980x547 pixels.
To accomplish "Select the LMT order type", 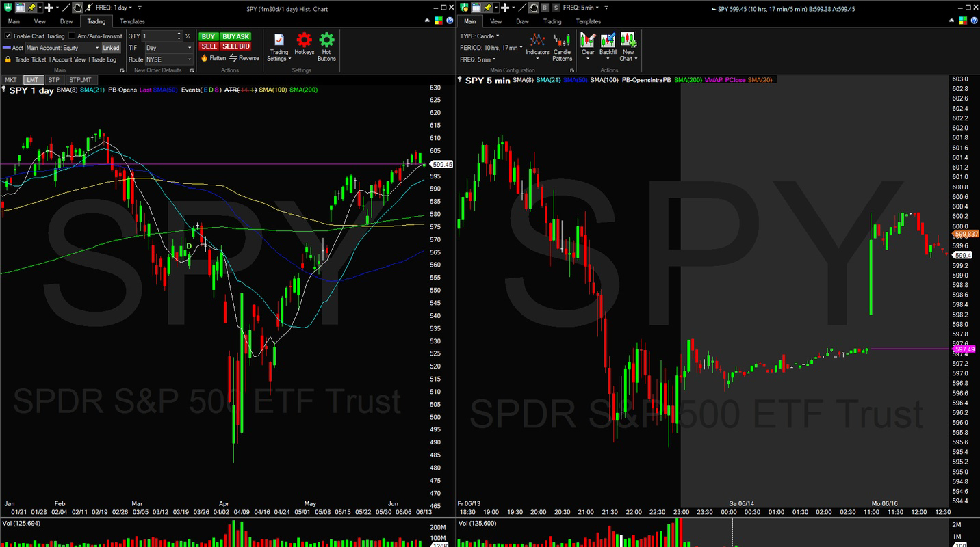I will click(x=32, y=80).
